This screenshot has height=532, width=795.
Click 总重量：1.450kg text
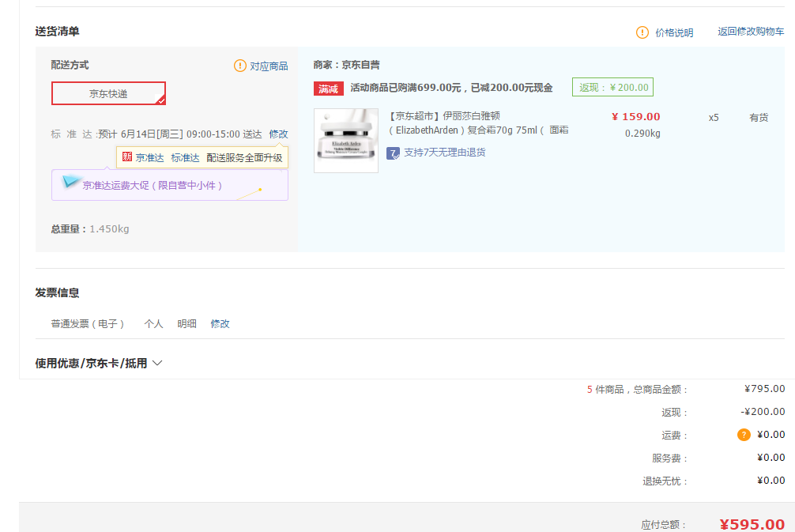(90, 228)
